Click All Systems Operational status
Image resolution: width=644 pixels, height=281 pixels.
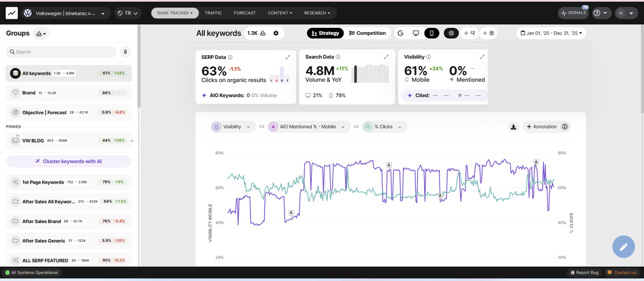pos(31,272)
